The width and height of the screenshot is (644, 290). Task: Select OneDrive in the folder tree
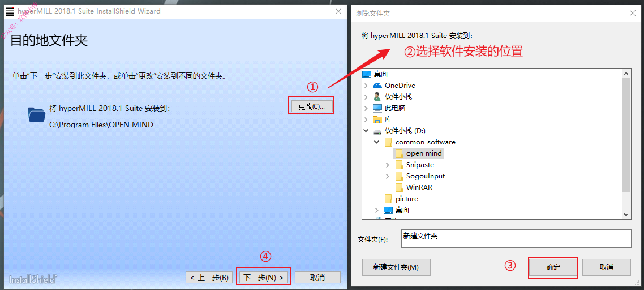400,86
